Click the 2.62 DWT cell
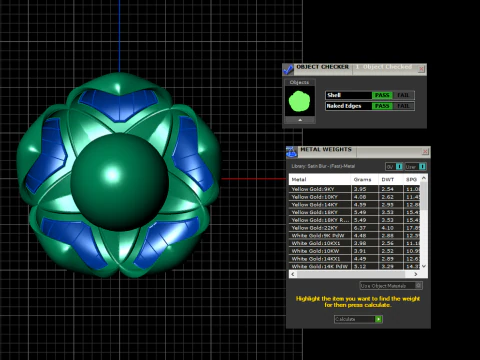Screen dimensions: 480x360 [391, 197]
